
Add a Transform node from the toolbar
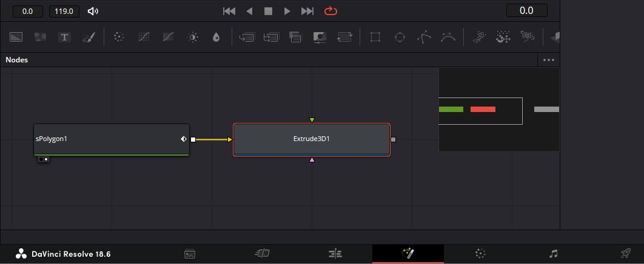click(344, 38)
